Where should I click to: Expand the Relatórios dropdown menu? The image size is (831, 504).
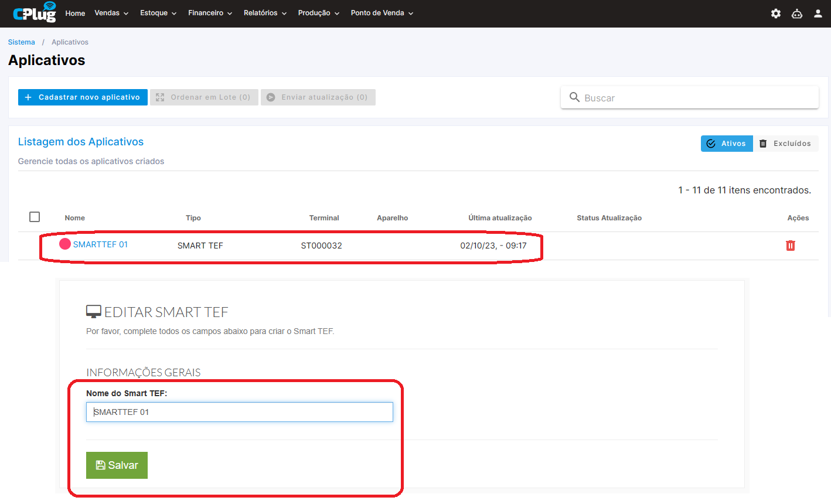[x=265, y=13]
